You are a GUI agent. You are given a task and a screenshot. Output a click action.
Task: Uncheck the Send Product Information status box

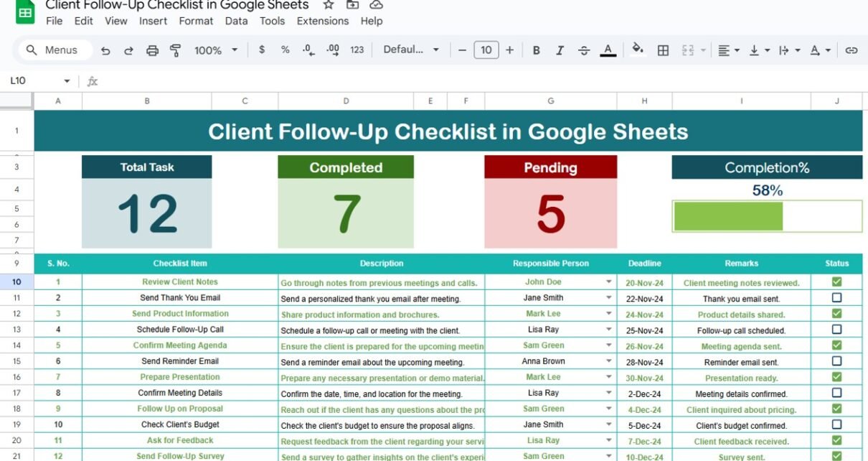click(x=836, y=314)
